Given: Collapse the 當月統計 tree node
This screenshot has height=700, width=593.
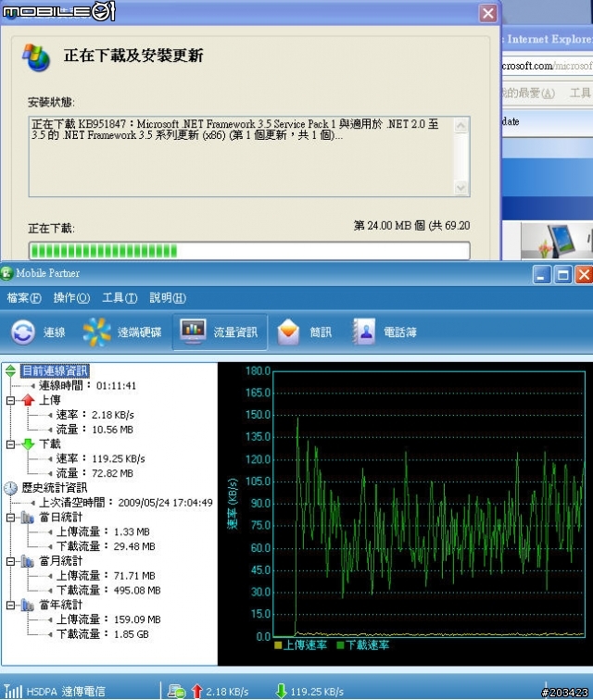Looking at the screenshot, I should tap(10, 562).
